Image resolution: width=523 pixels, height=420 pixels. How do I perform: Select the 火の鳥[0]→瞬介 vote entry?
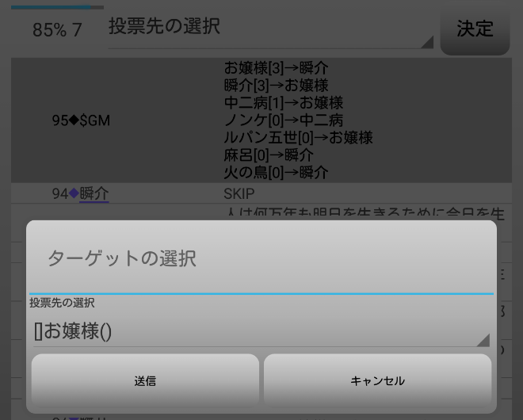coord(276,173)
